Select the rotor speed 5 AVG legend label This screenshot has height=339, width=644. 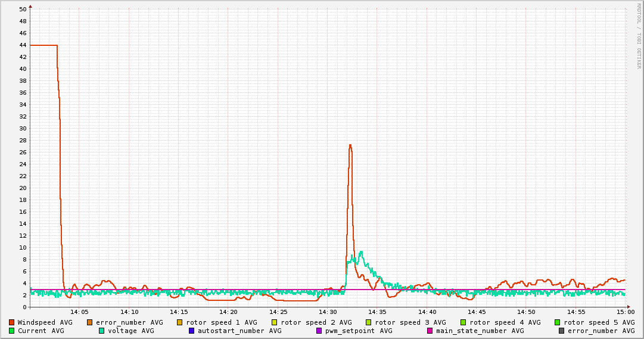pyautogui.click(x=599, y=322)
